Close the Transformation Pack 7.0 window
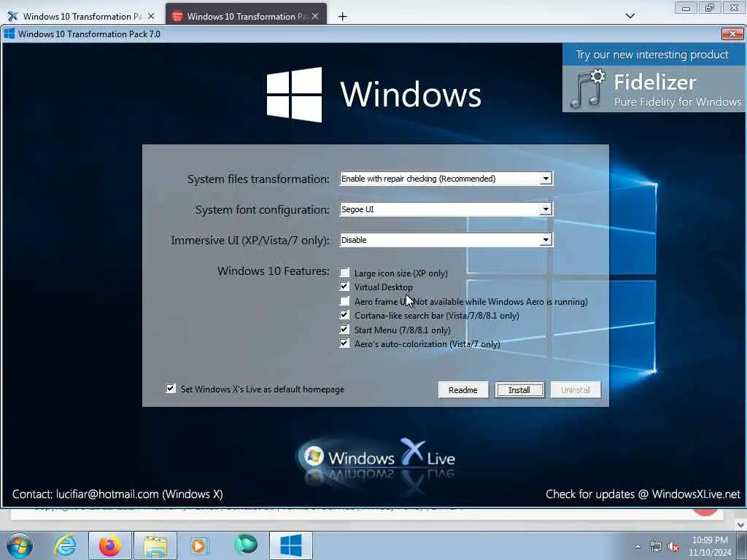 [x=732, y=34]
